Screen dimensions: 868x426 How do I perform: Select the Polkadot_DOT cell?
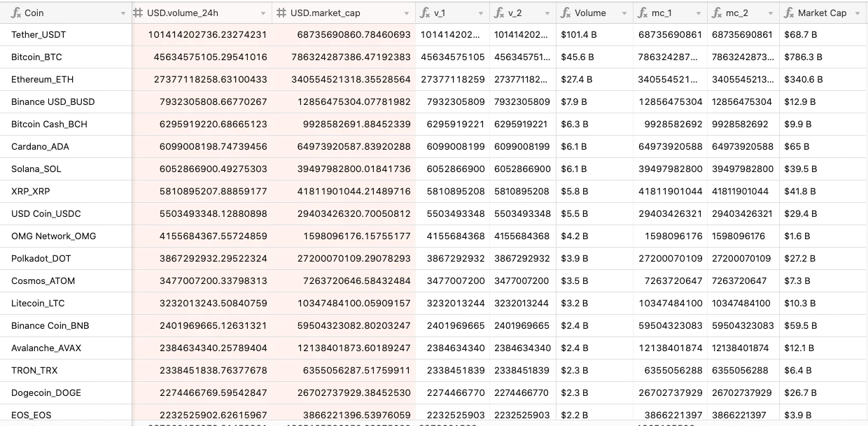click(x=66, y=258)
